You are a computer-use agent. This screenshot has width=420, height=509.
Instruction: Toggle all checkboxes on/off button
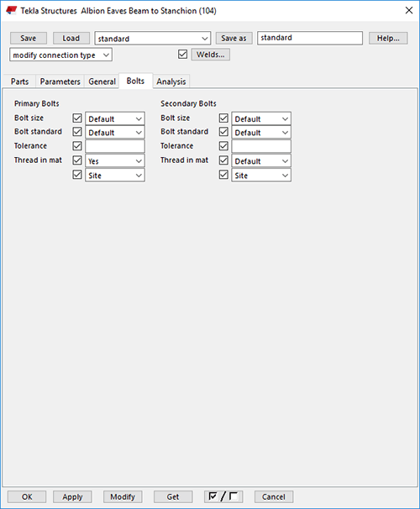click(x=223, y=496)
